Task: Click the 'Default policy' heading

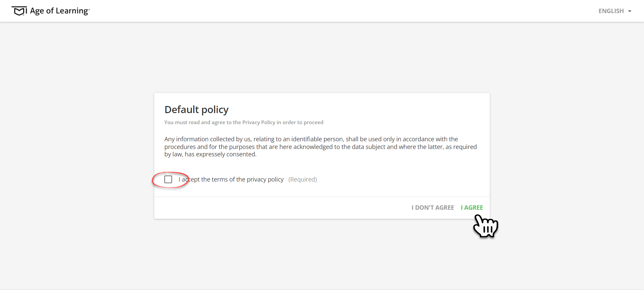Action: (x=197, y=110)
